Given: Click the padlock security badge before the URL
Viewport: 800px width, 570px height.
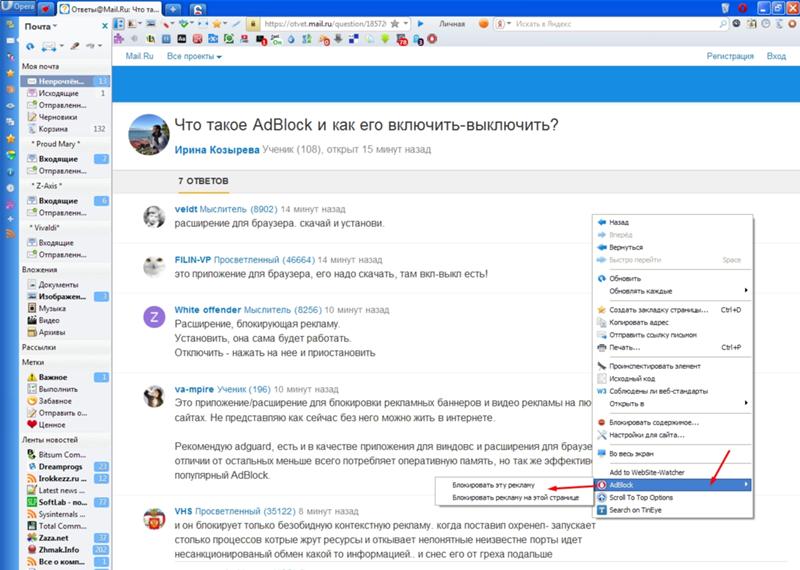Looking at the screenshot, I should click(x=253, y=24).
